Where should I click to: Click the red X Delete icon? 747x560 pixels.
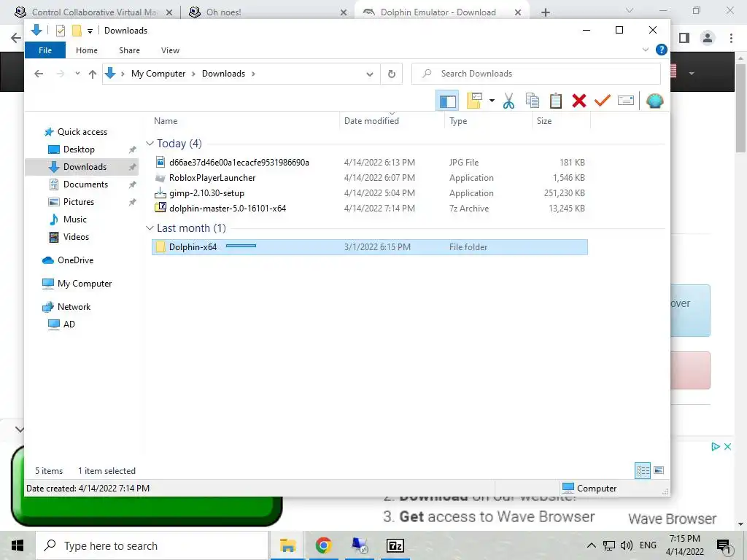pos(578,101)
